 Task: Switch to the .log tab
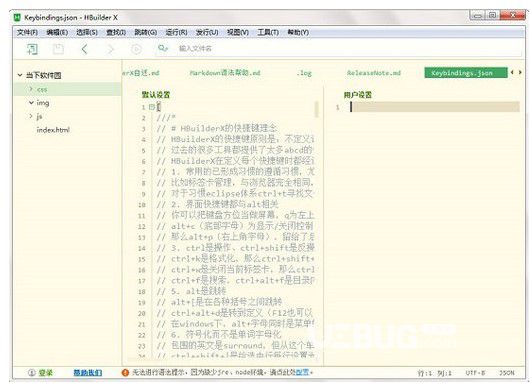(x=304, y=73)
